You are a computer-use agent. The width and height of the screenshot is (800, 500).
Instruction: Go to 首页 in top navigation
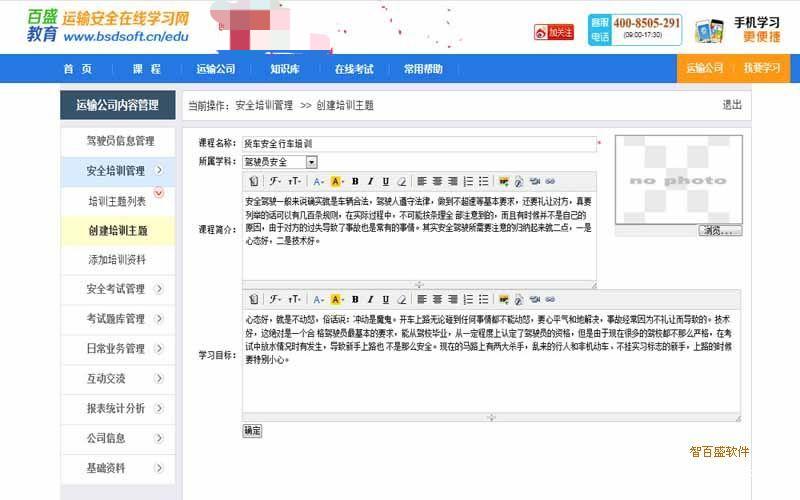click(x=78, y=69)
